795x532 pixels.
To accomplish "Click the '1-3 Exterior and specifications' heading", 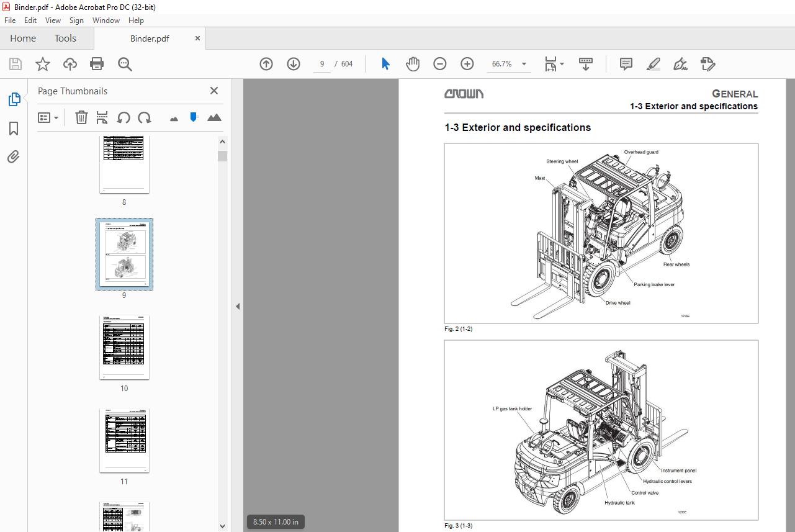I will pos(518,128).
